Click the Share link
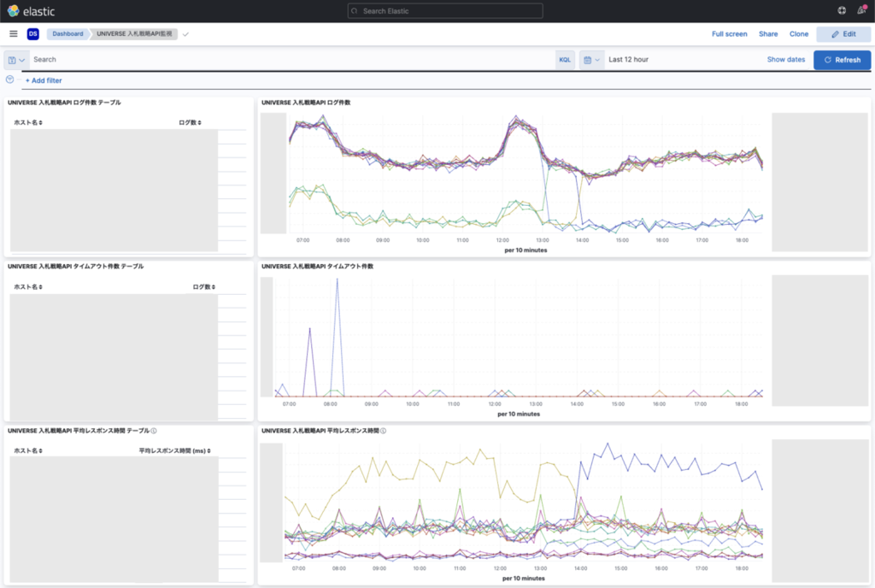 768,34
